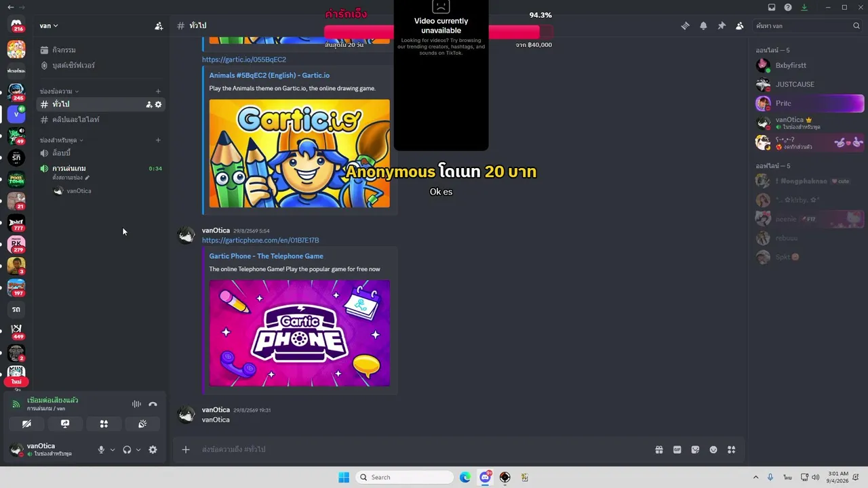The width and height of the screenshot is (868, 488).
Task: Open ทั่วไป channel settings gear
Action: 159,104
